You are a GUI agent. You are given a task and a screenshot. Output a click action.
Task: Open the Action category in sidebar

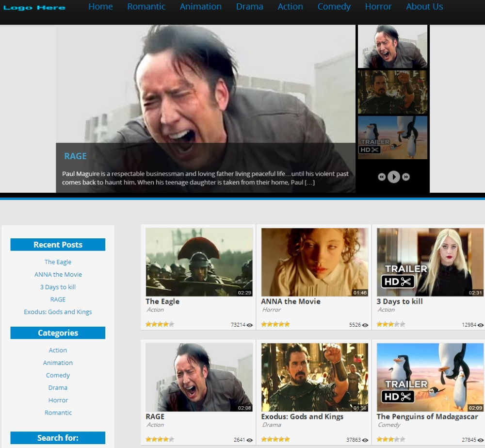58,350
